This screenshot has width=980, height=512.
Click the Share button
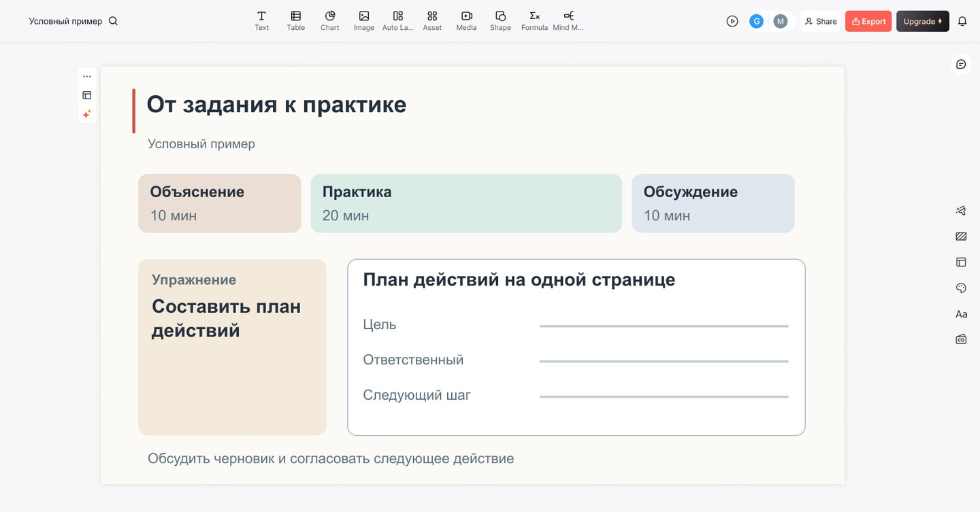pyautogui.click(x=821, y=21)
